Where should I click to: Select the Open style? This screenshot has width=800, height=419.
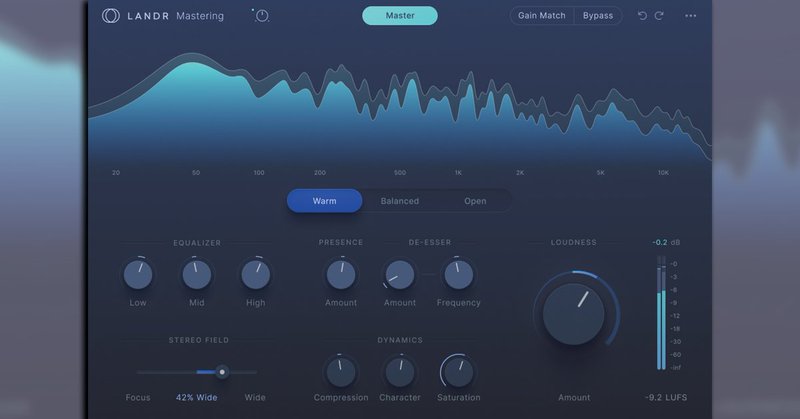(475, 201)
